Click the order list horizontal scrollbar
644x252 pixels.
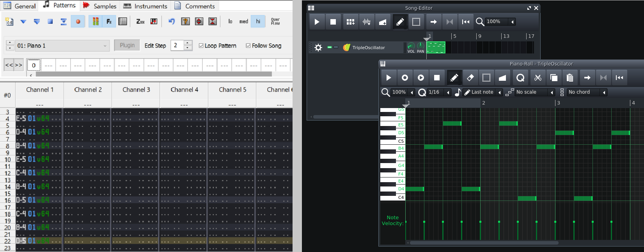[154, 74]
